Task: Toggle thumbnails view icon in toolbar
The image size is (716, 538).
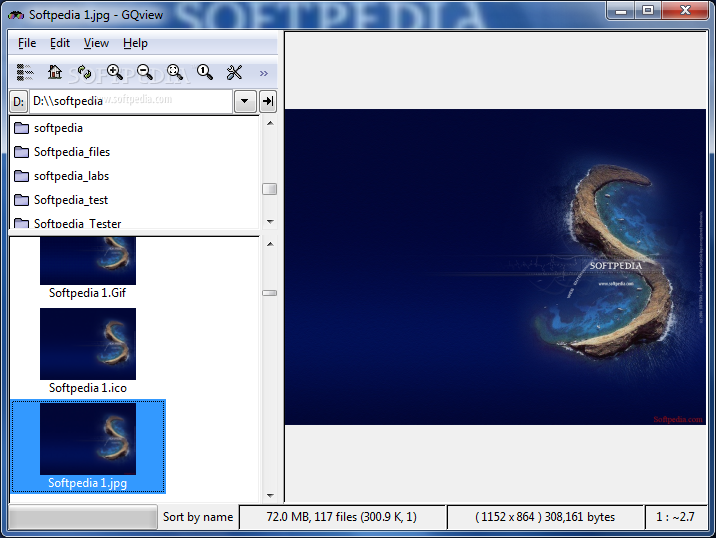Action: coord(25,72)
